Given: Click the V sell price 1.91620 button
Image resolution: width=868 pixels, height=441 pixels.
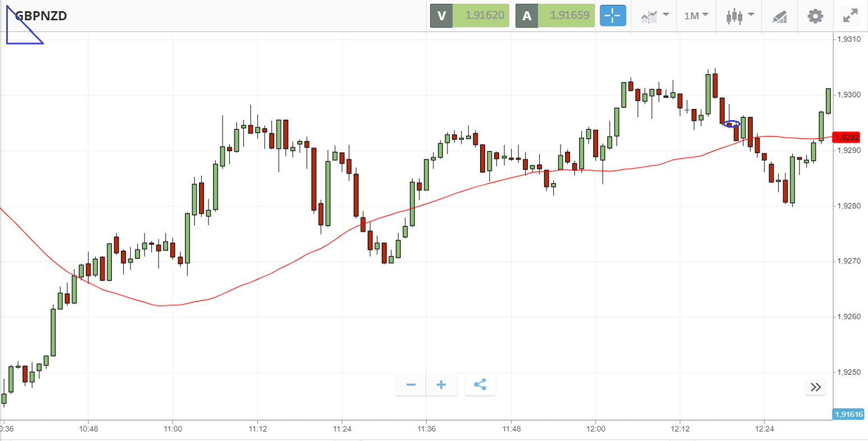Looking at the screenshot, I should (469, 16).
